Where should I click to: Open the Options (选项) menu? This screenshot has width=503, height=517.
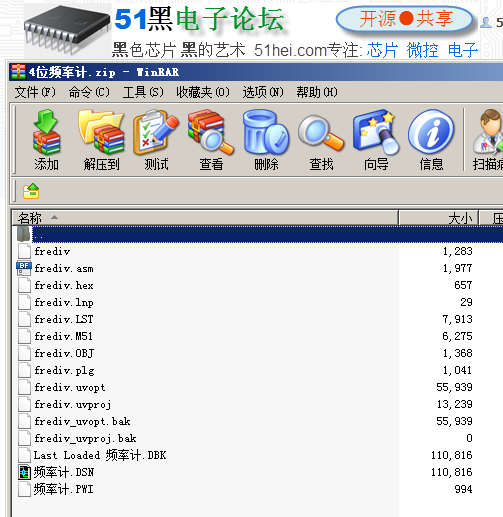click(x=263, y=92)
